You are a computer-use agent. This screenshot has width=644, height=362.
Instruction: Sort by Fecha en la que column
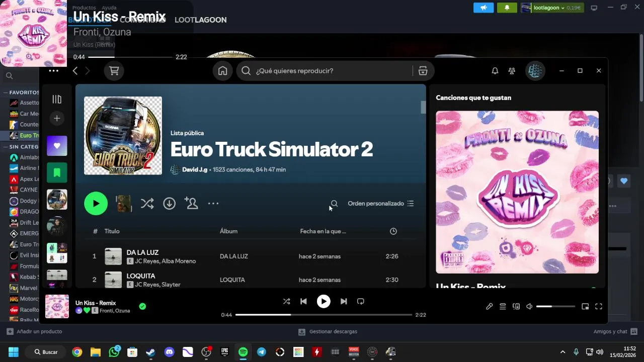pyautogui.click(x=323, y=231)
